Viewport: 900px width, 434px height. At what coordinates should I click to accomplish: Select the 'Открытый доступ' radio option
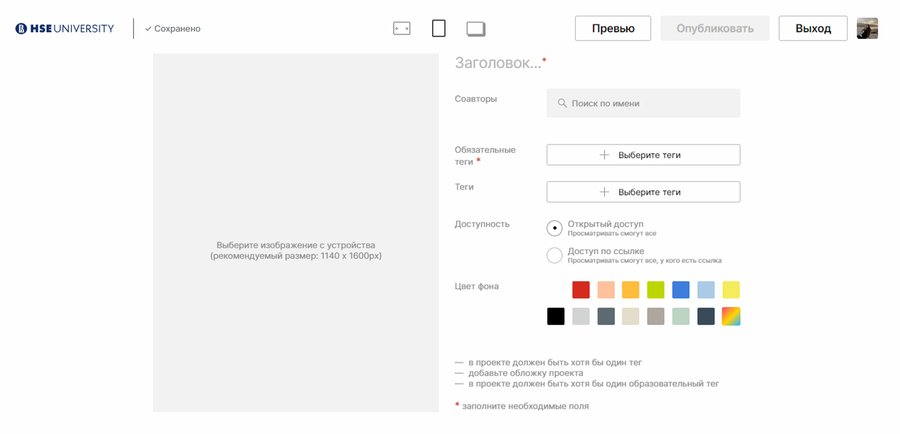[x=555, y=228]
